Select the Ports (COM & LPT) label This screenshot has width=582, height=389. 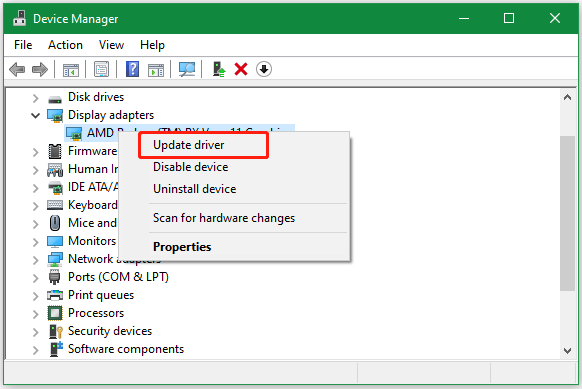(118, 277)
